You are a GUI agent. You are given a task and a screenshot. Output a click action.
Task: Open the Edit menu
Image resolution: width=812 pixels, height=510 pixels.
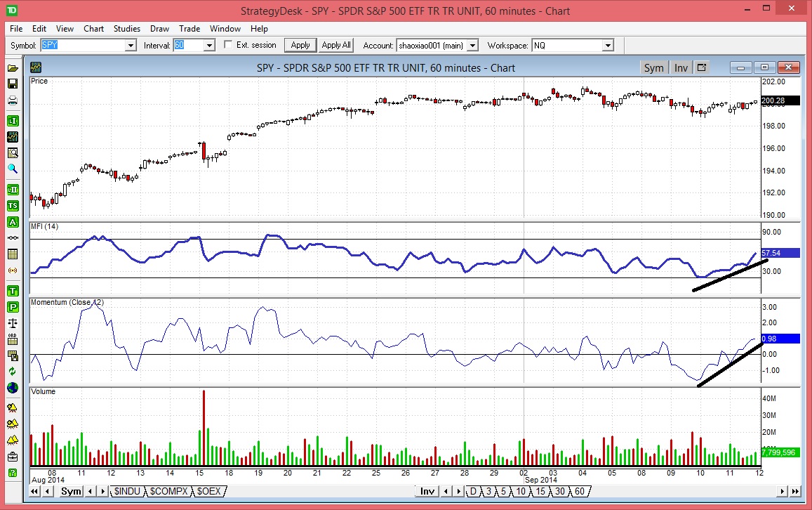[39, 29]
